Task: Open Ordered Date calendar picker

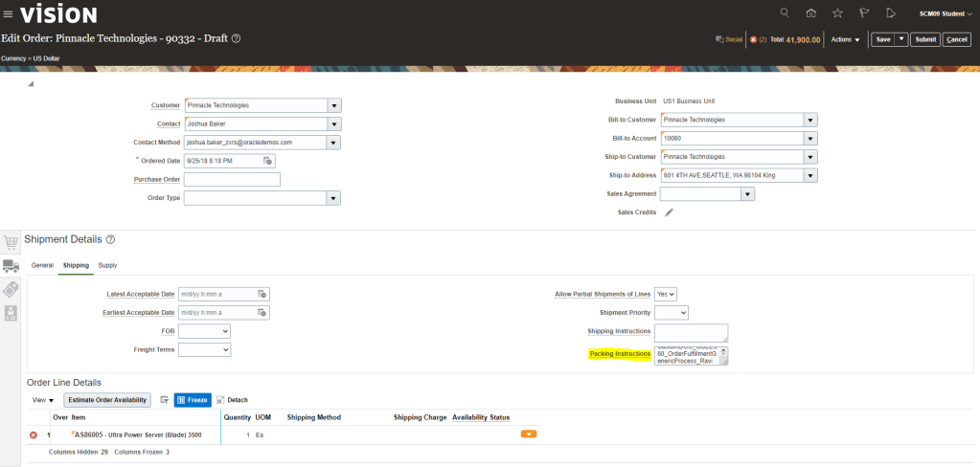Action: coord(268,161)
